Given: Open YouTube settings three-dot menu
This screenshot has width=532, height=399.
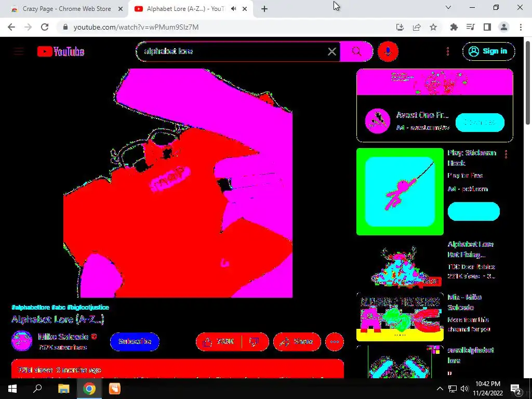Looking at the screenshot, I should [448, 51].
